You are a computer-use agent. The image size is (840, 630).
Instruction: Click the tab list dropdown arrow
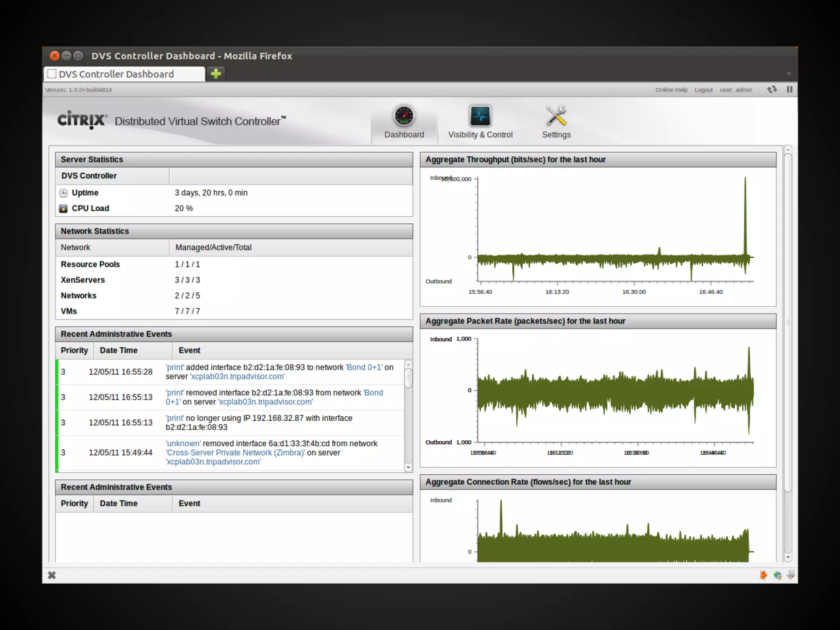[x=788, y=74]
